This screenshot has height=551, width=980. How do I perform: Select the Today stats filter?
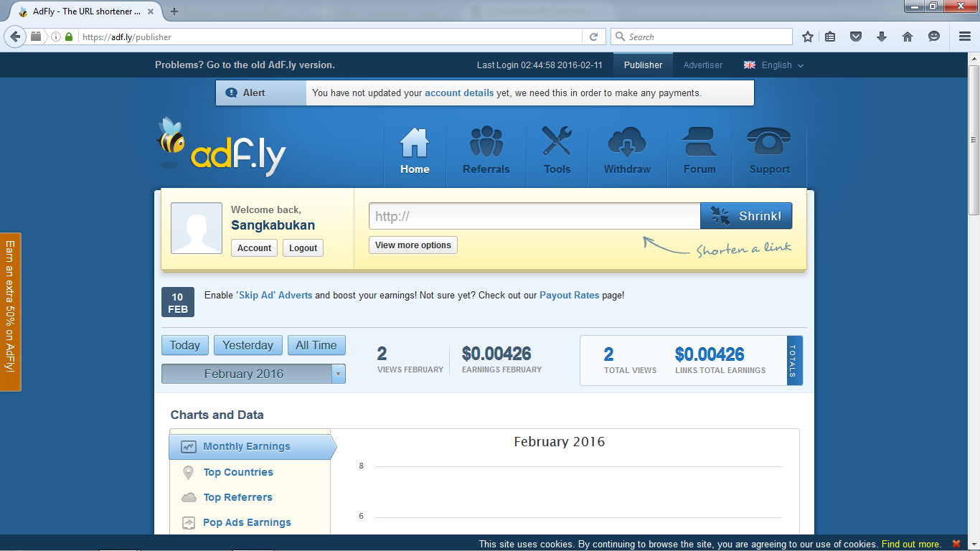(x=184, y=345)
